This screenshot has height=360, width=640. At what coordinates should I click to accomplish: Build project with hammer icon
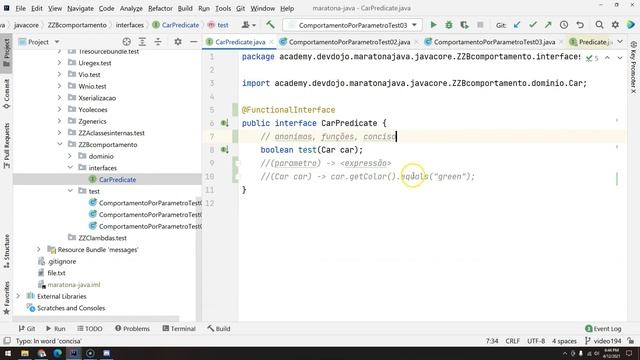point(270,25)
